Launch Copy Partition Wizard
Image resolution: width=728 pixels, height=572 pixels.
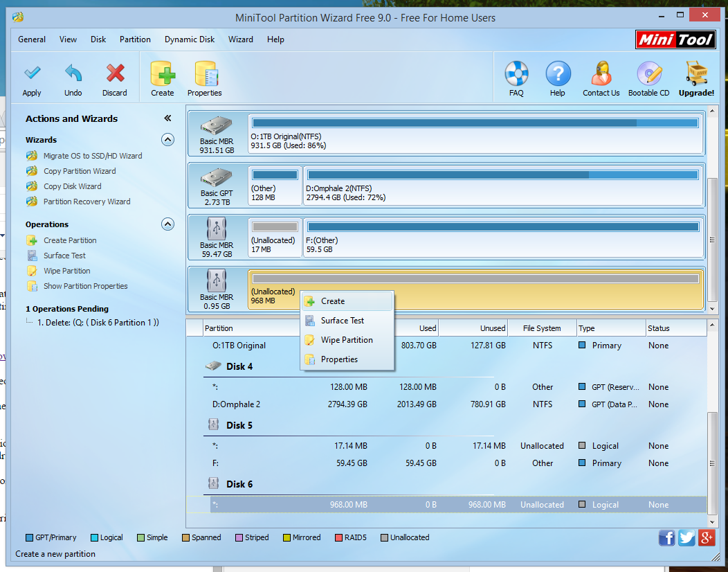[80, 171]
